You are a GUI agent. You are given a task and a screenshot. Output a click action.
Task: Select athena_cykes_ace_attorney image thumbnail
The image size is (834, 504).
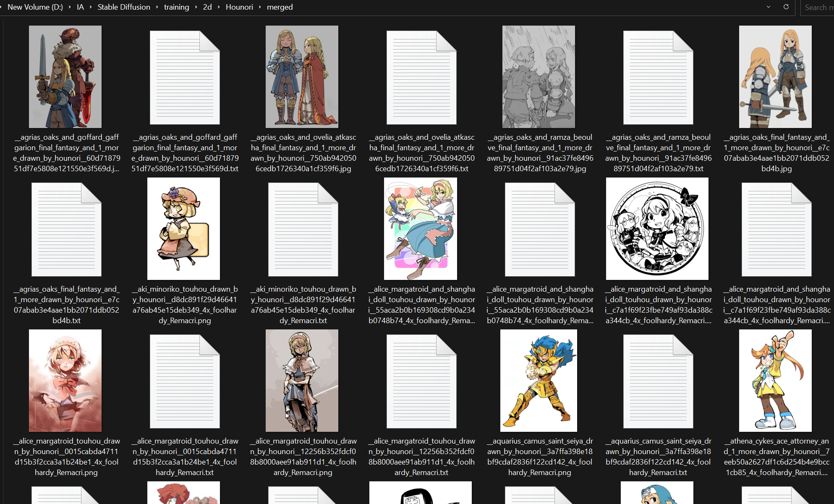tap(775, 381)
